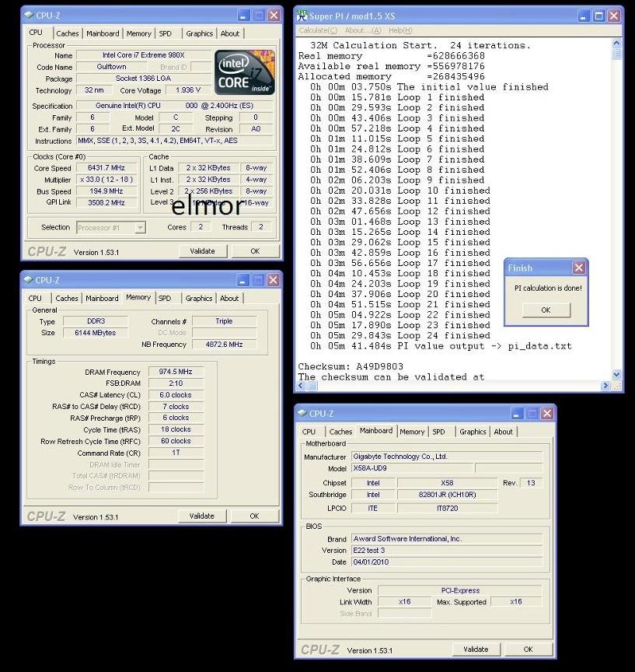This screenshot has width=635, height=672.
Task: Click the CPU-Z icon in Mainboard window title bar
Action: [302, 413]
